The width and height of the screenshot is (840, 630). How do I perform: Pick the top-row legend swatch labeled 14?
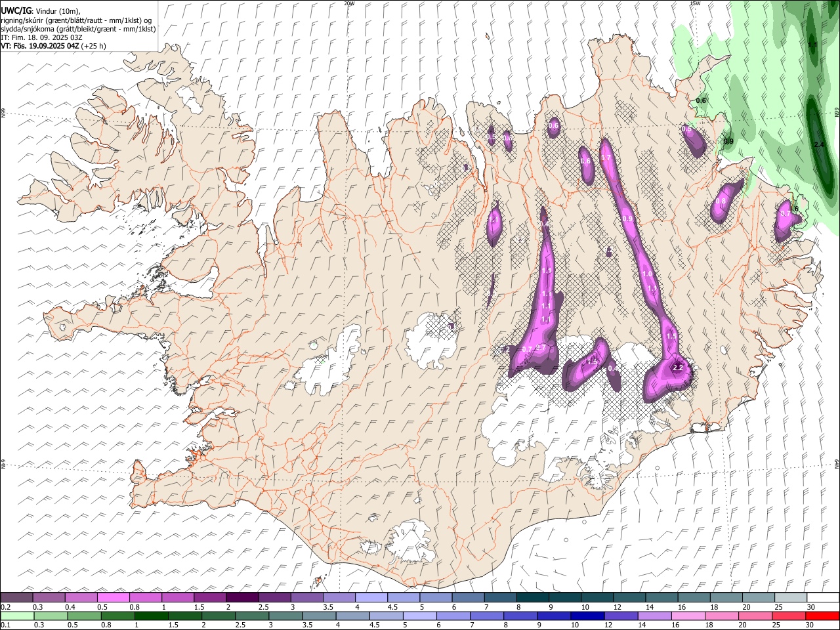coord(662,597)
